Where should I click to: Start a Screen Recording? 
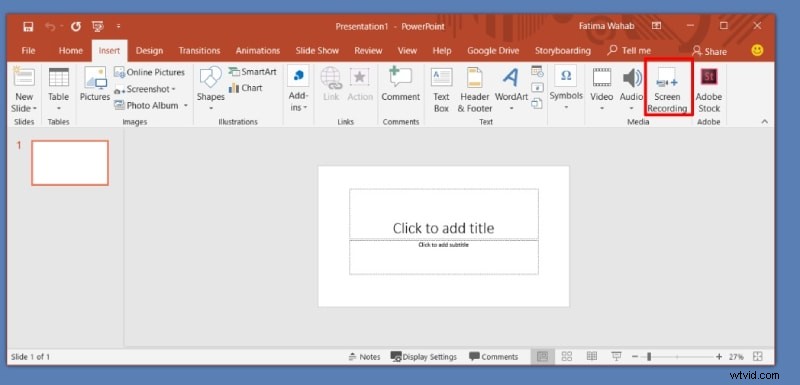coord(667,89)
